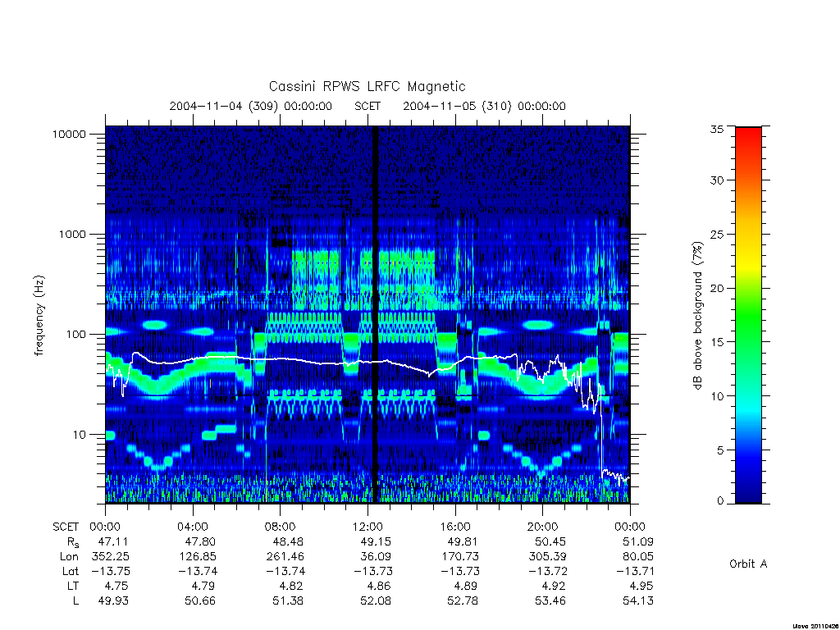Click Rs value '49.15'
Screen dimensions: 840x630
tap(376, 541)
